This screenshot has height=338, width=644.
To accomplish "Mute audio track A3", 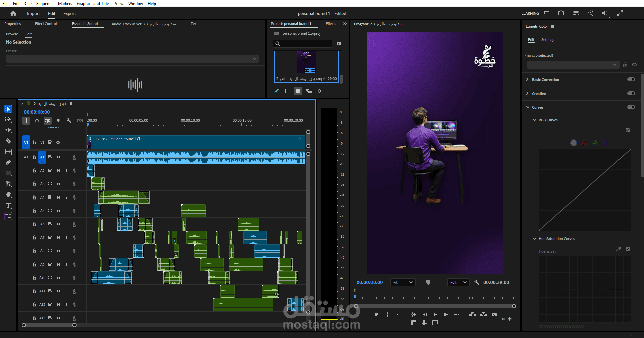I will pyautogui.click(x=58, y=184).
